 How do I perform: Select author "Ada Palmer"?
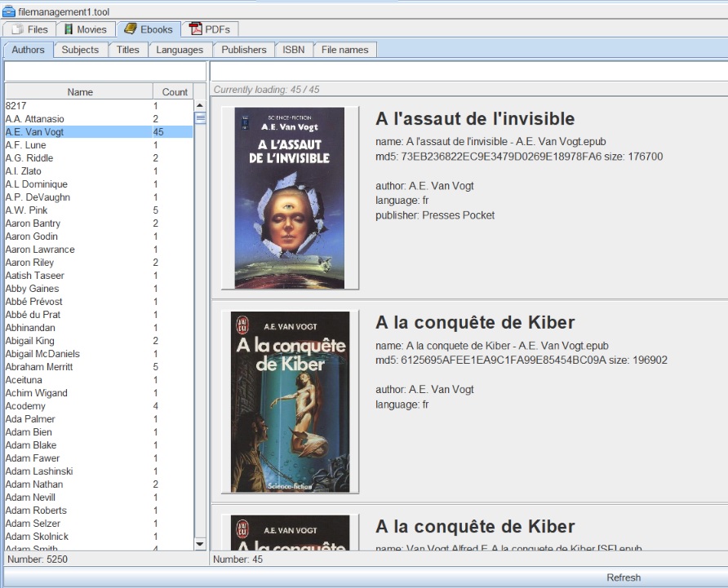pyautogui.click(x=99, y=418)
